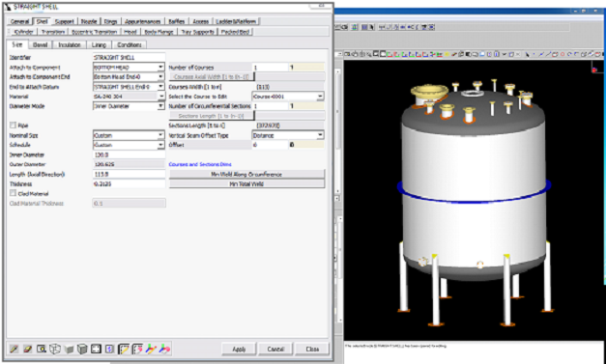The height and width of the screenshot is (364, 606).
Task: Expand the Diameter Mode dropdown
Action: [x=129, y=106]
